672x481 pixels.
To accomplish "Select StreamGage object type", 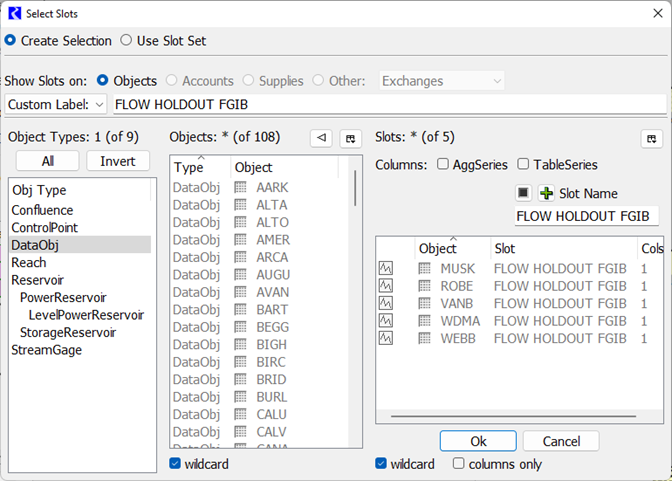I will coord(46,350).
